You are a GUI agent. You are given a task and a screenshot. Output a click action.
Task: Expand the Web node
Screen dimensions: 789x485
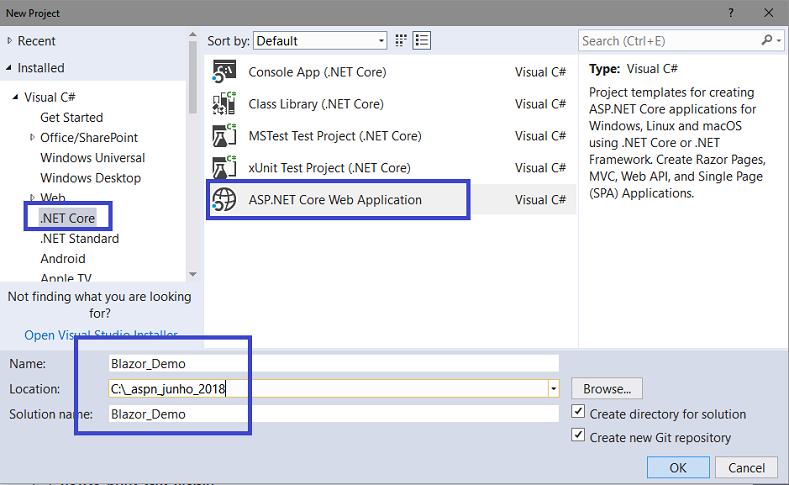click(32, 197)
